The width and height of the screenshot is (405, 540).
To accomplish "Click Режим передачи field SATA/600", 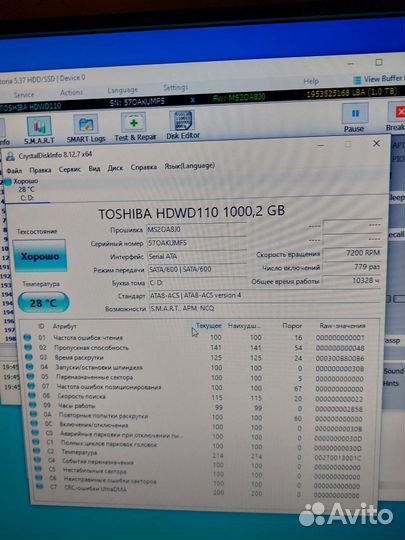I will coord(198,269).
